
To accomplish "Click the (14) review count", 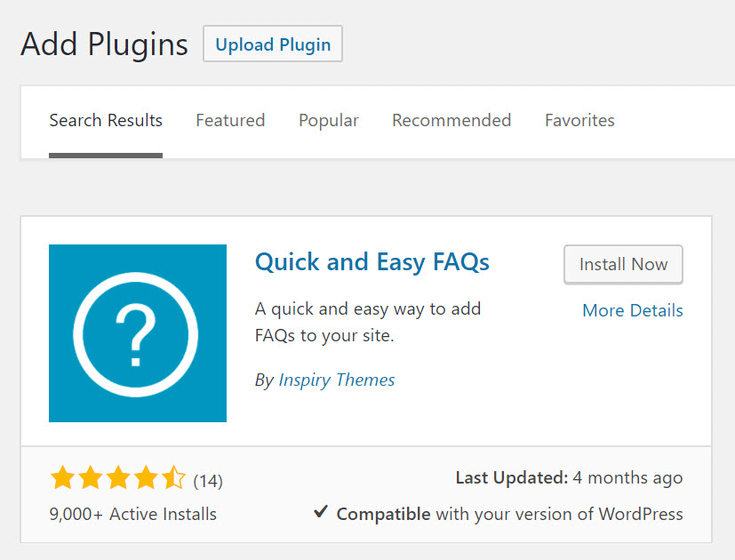I will (x=210, y=479).
